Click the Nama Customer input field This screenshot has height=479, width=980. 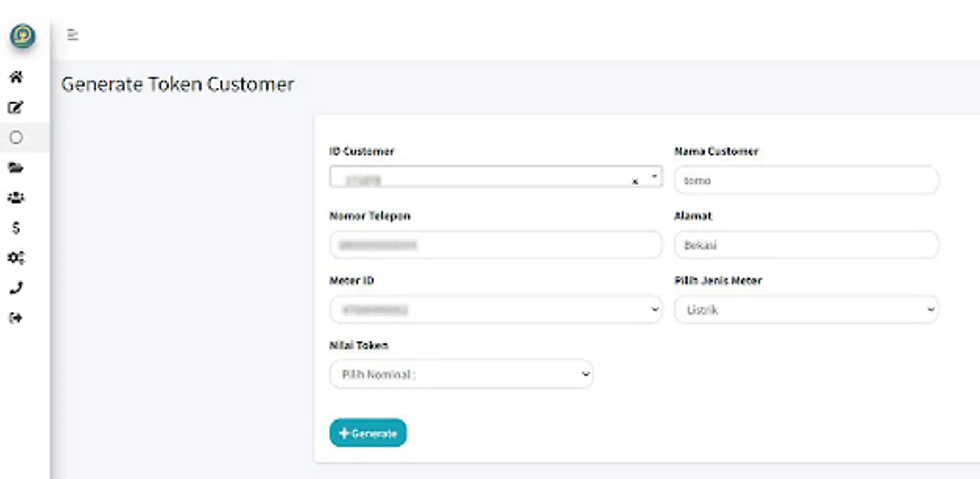coord(806,180)
